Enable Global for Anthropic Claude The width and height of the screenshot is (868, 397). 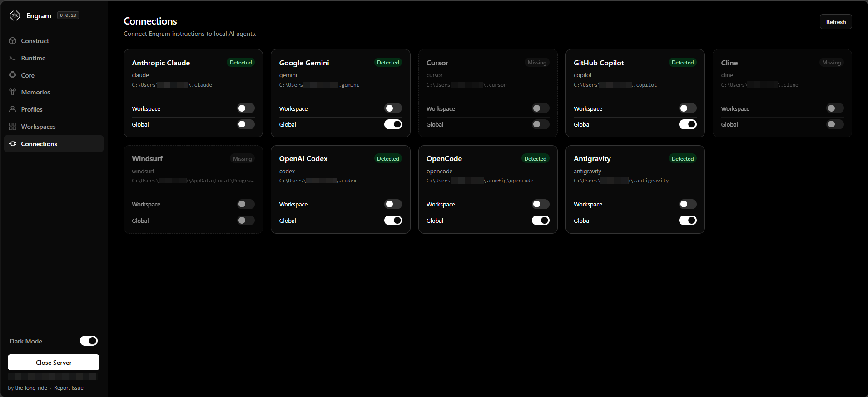[x=246, y=124]
